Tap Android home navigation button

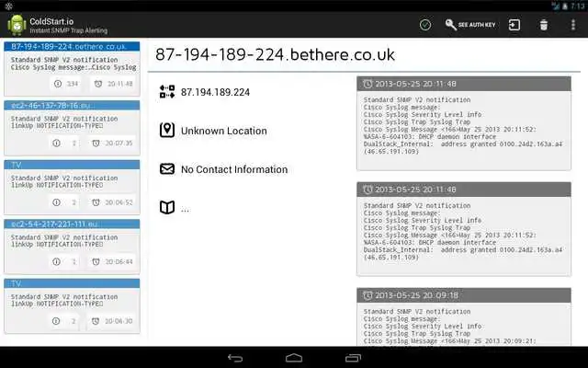click(x=294, y=358)
